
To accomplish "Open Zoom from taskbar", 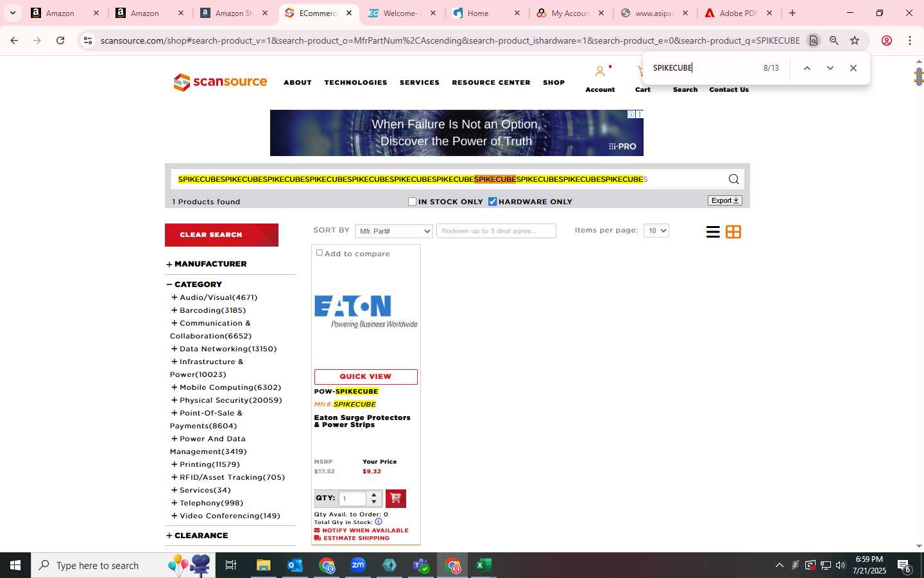I will (358, 565).
